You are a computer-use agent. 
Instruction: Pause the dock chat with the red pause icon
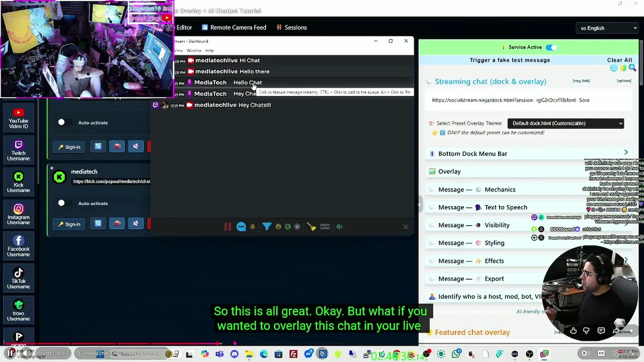point(227,227)
